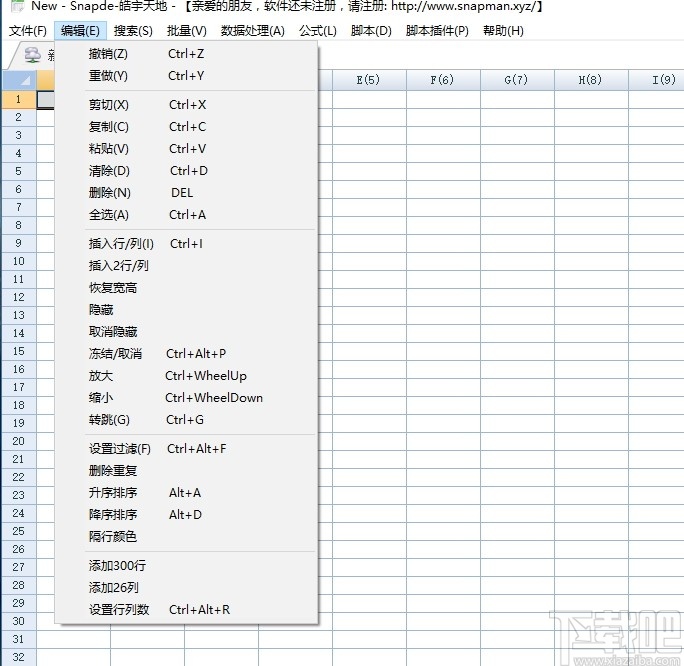
Task: Choose 添加300行 entry
Action: (187, 566)
